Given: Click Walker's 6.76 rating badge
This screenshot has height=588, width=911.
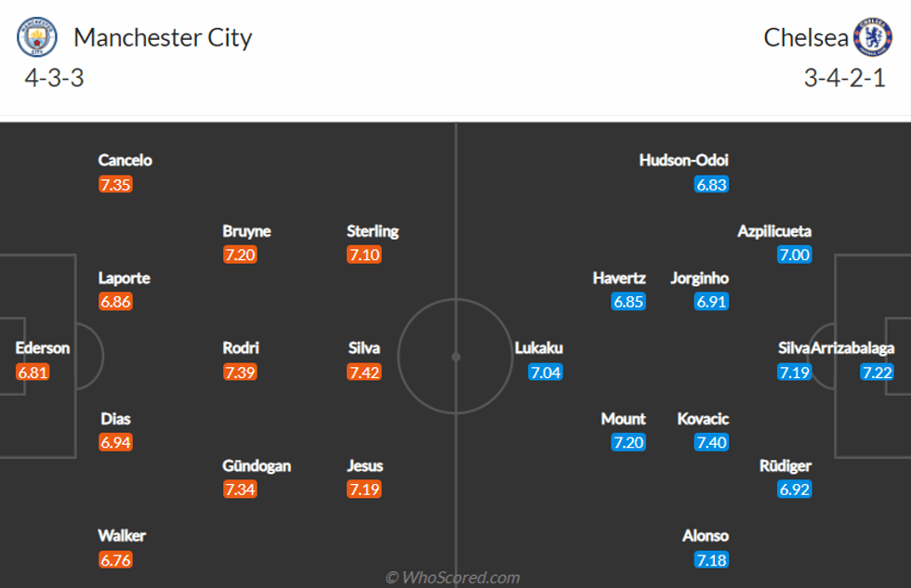Looking at the screenshot, I should click(x=115, y=559).
